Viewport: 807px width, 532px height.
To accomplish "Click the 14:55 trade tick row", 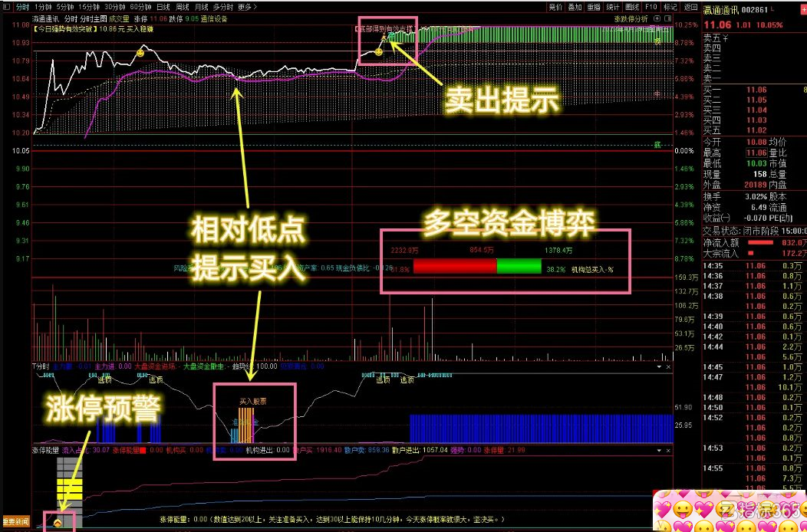I will tap(755, 468).
